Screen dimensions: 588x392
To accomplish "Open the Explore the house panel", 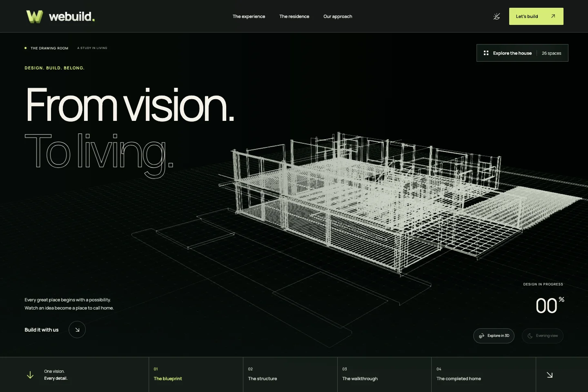I will (x=522, y=53).
